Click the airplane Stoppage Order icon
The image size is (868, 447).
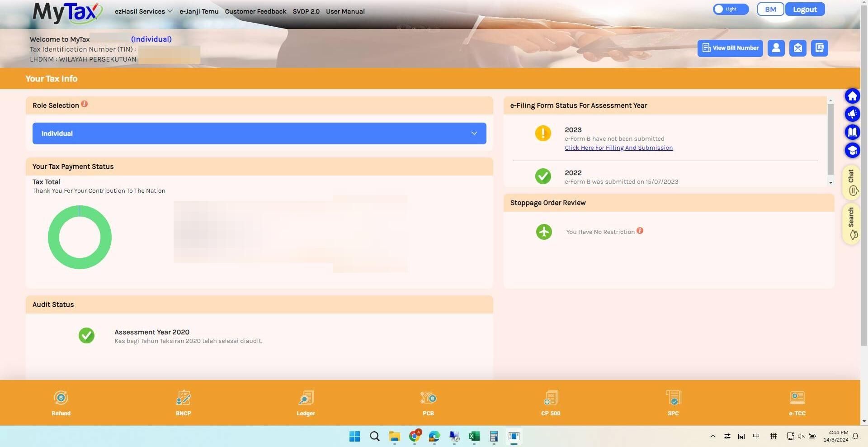coord(544,232)
